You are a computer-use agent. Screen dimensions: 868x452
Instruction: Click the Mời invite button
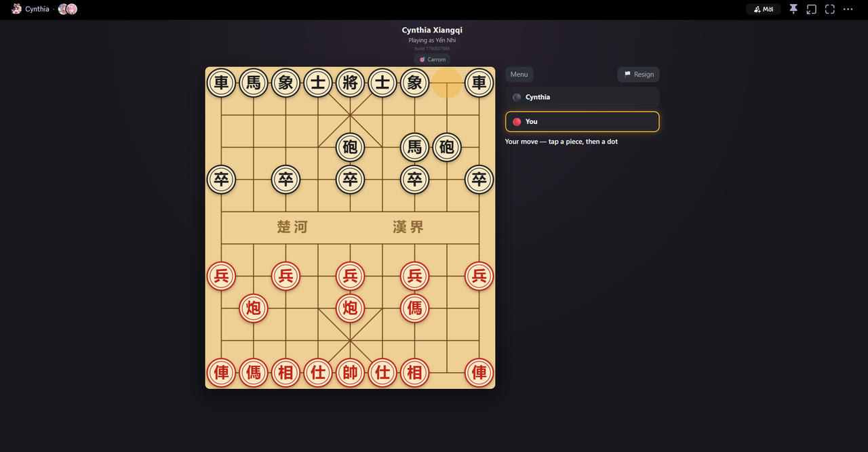(764, 9)
